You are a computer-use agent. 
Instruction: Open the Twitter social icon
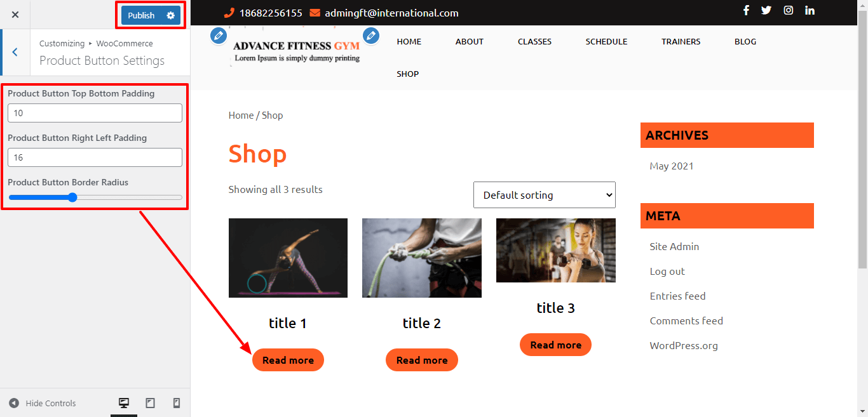pyautogui.click(x=766, y=10)
